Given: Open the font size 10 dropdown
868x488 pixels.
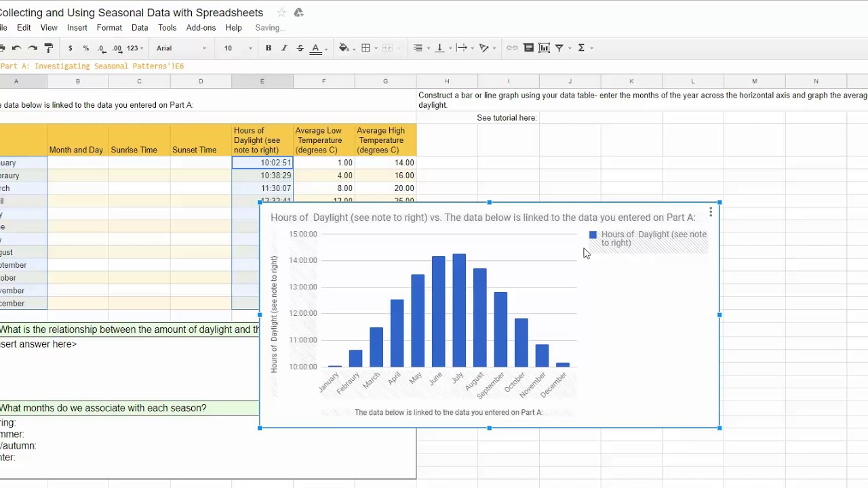Looking at the screenshot, I should tap(238, 48).
